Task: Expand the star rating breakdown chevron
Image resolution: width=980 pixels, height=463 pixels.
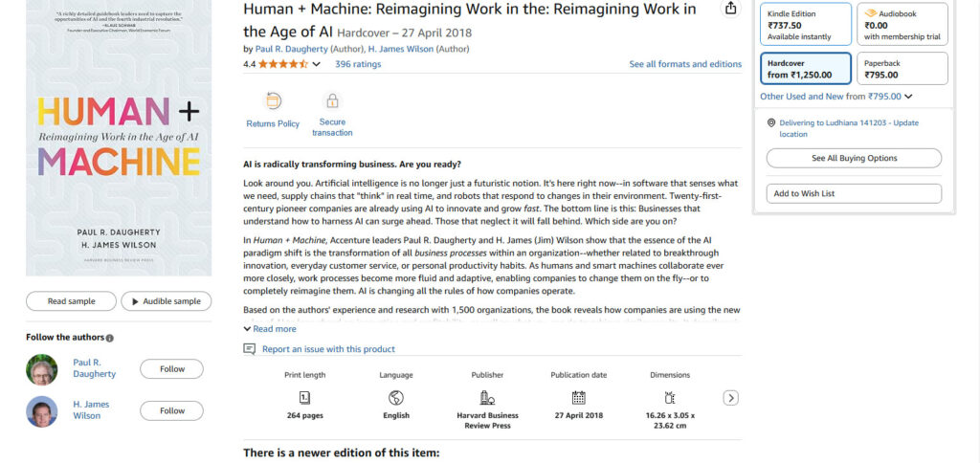Action: [316, 64]
